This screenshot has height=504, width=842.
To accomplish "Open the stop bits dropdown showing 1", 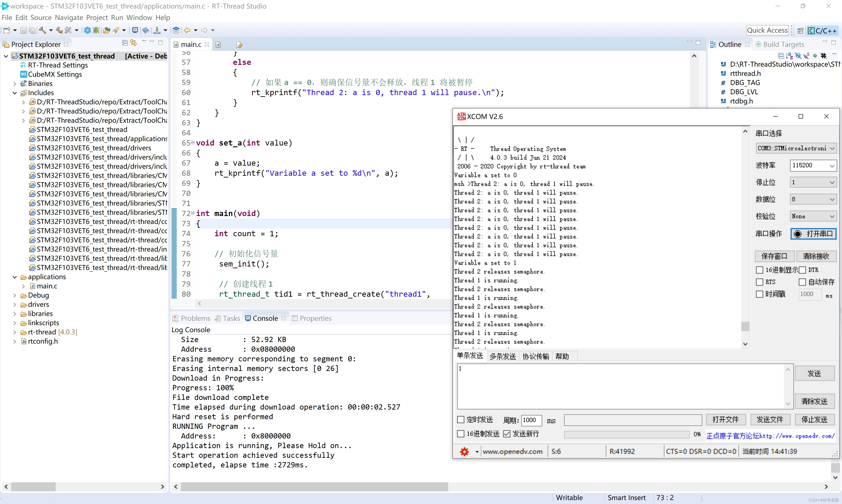I will 813,182.
